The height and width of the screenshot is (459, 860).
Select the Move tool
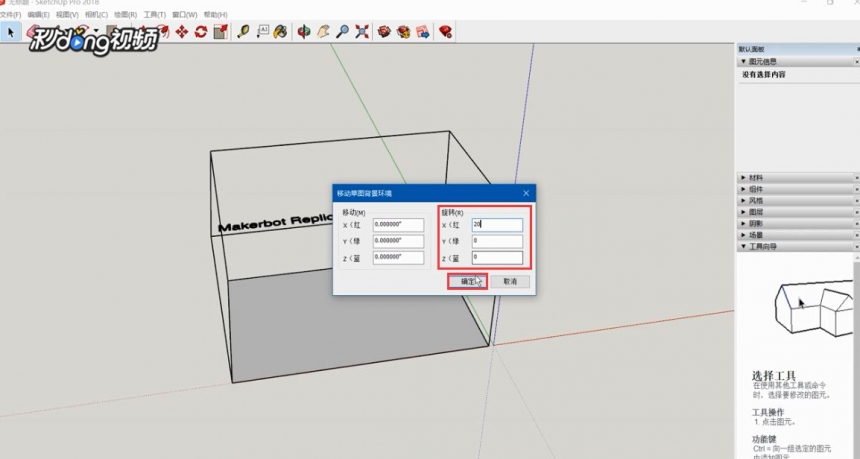pyautogui.click(x=182, y=32)
